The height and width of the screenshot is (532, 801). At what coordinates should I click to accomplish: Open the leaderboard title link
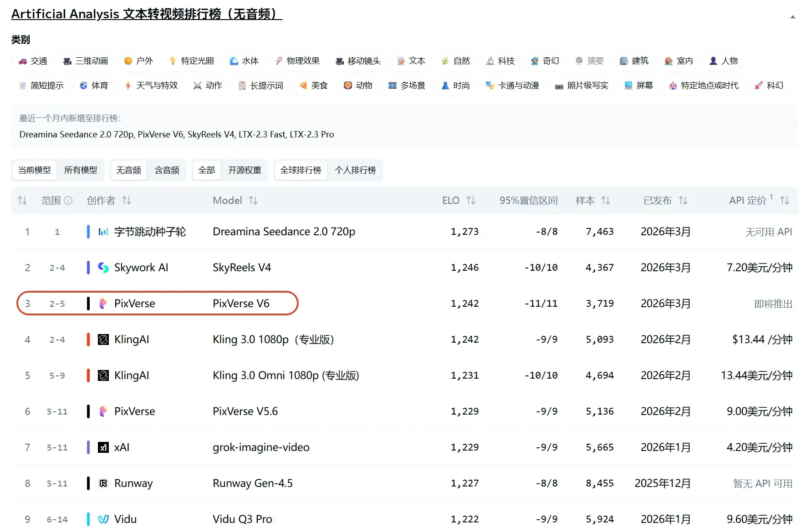click(147, 14)
